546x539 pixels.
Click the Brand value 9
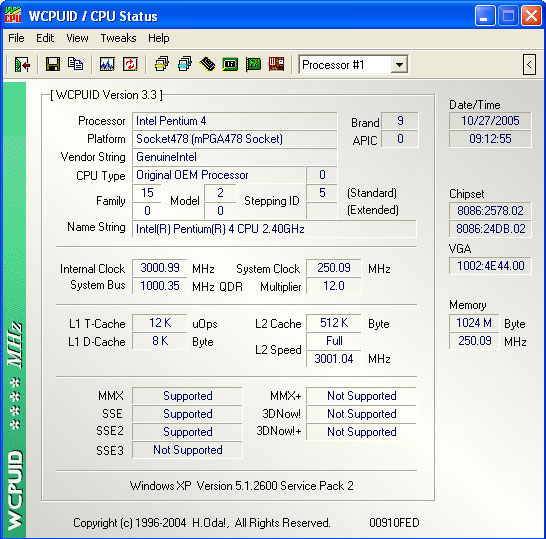coord(400,121)
